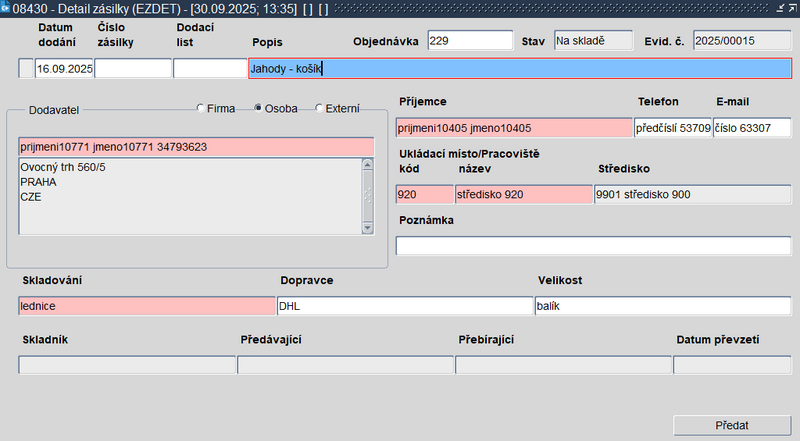Click the Evid. č. field 2025/00015
800x441 pixels.
pyautogui.click(x=742, y=41)
